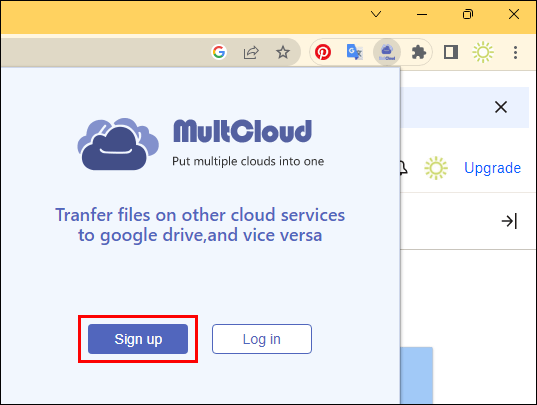
Task: Toggle the browser side panel
Action: coord(451,52)
